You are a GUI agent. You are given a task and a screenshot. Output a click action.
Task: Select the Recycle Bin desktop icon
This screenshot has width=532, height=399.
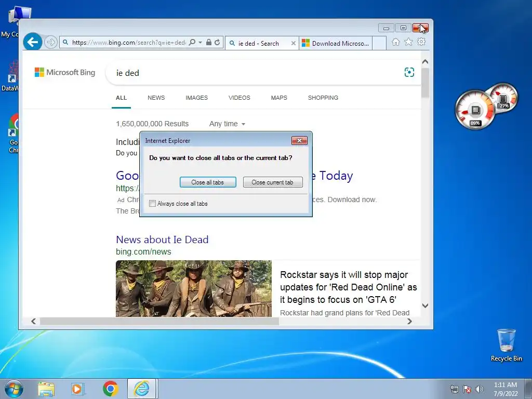tap(506, 345)
